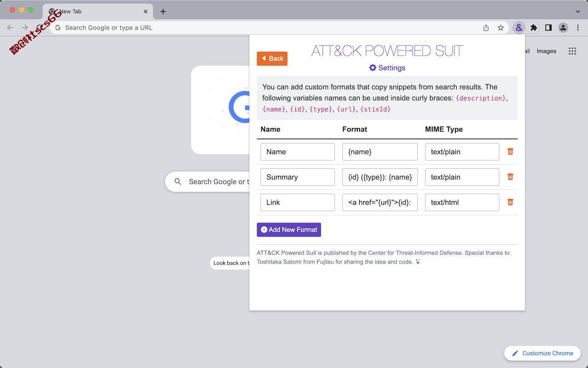
Task: Click the Google doodle logo card
Action: (x=220, y=110)
